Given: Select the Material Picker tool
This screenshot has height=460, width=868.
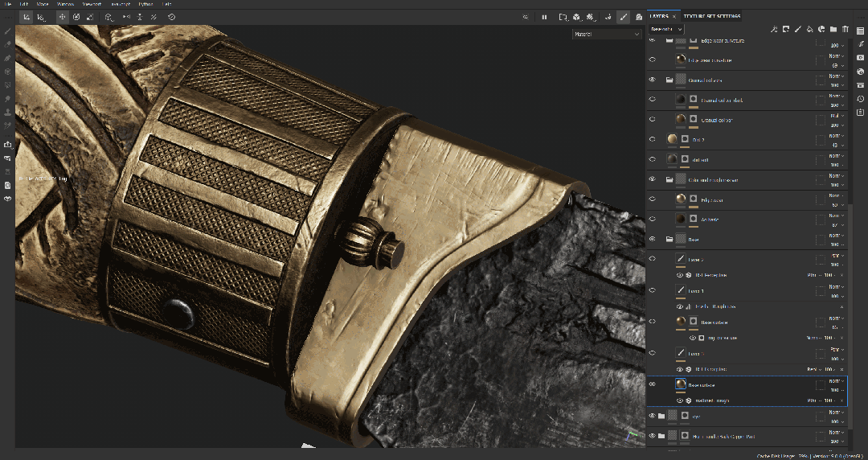Looking at the screenshot, I should [x=8, y=125].
